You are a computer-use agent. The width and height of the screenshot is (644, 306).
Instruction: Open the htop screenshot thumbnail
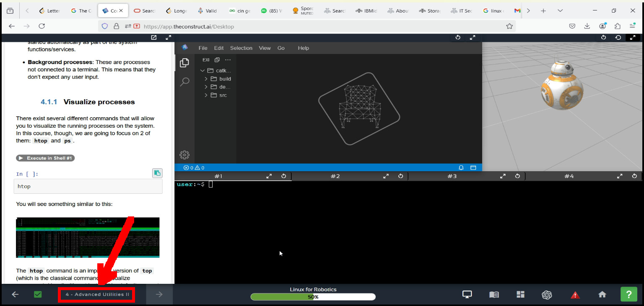pos(88,237)
